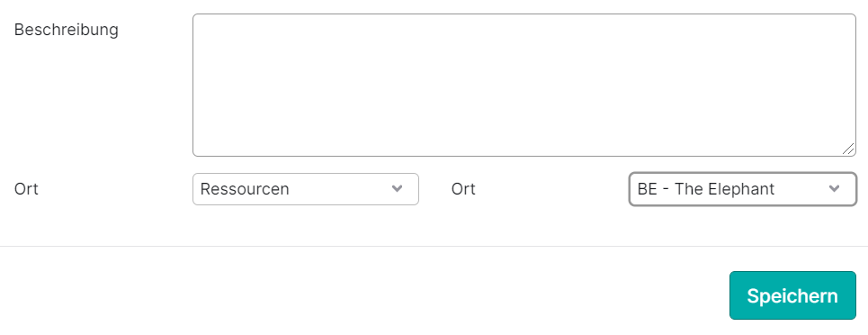The image size is (868, 335).
Task: Expand the focused Ort combo box
Action: coord(743,189)
